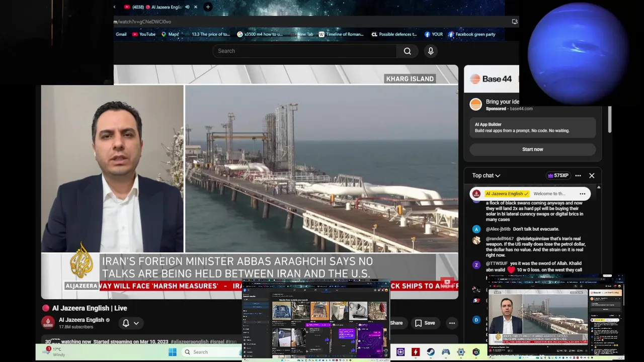Open pinned message options menu
Viewport: 644px width, 362px height.
(582, 194)
